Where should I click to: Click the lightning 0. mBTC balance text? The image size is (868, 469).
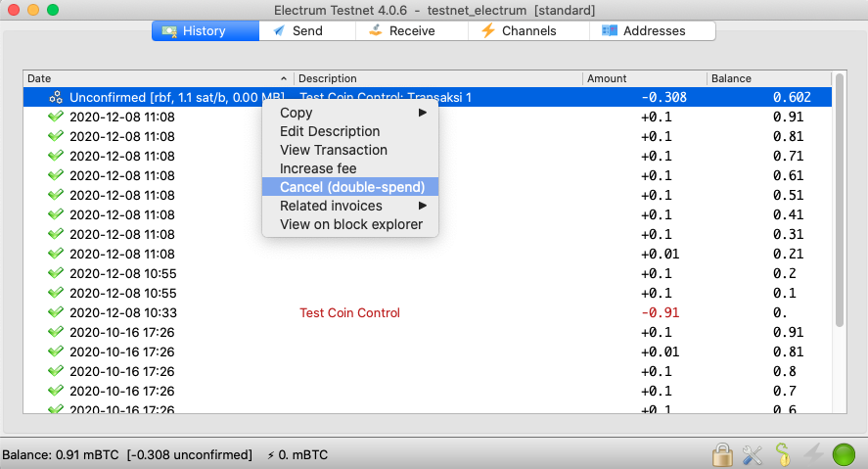(x=297, y=455)
